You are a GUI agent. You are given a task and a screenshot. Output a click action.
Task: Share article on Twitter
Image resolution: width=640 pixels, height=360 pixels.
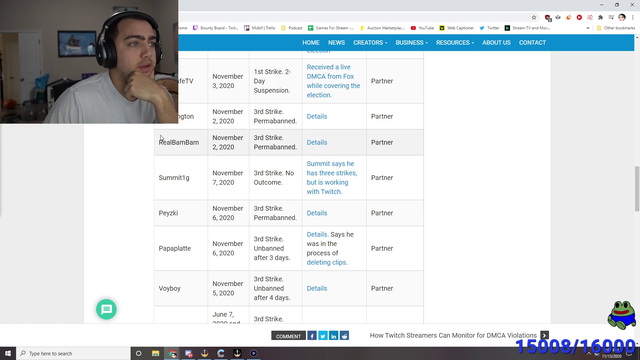tap(322, 336)
